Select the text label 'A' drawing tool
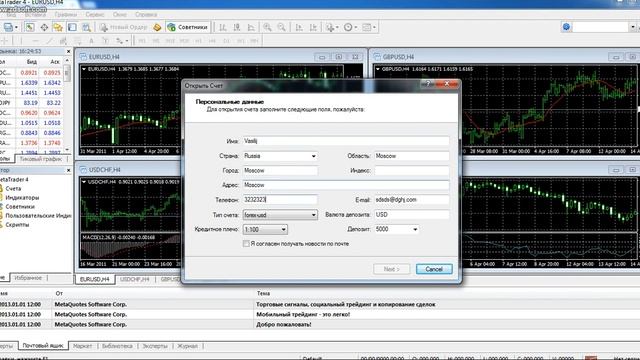Screen dimensions: 640x360 point(91,41)
